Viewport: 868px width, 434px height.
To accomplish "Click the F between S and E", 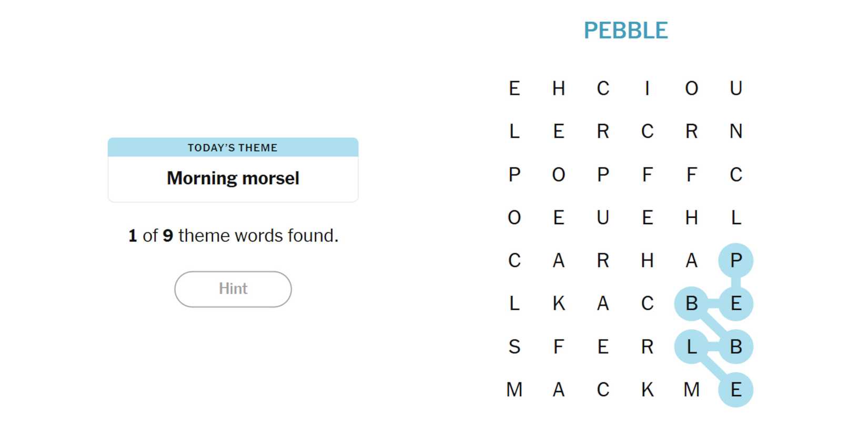I will click(559, 346).
